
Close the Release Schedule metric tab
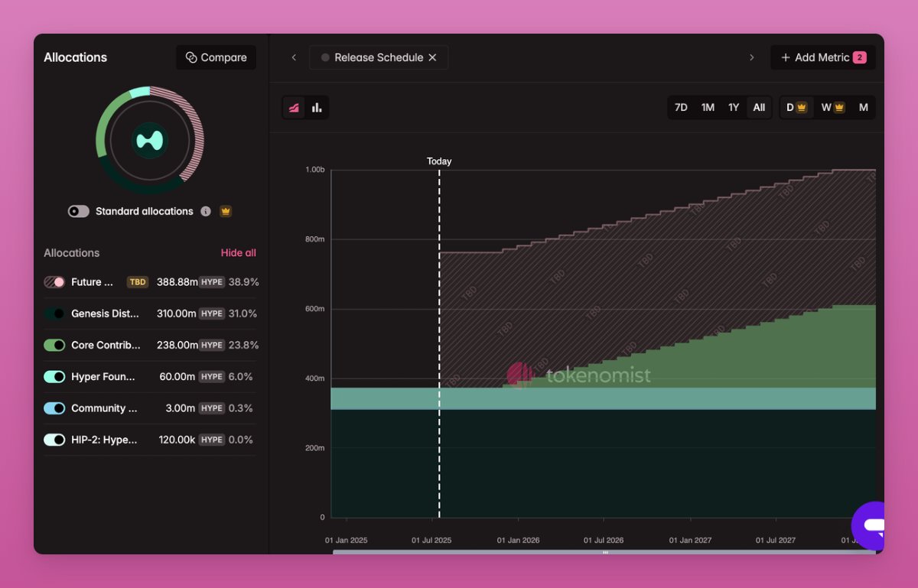click(432, 57)
